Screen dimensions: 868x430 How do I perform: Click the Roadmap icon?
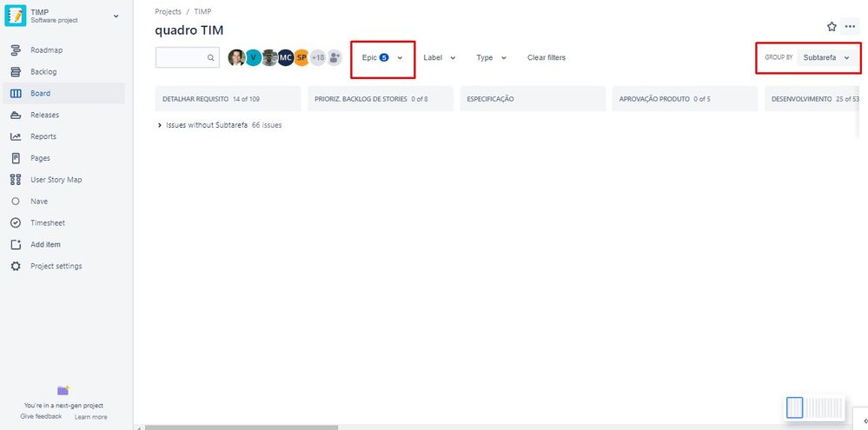[16, 50]
